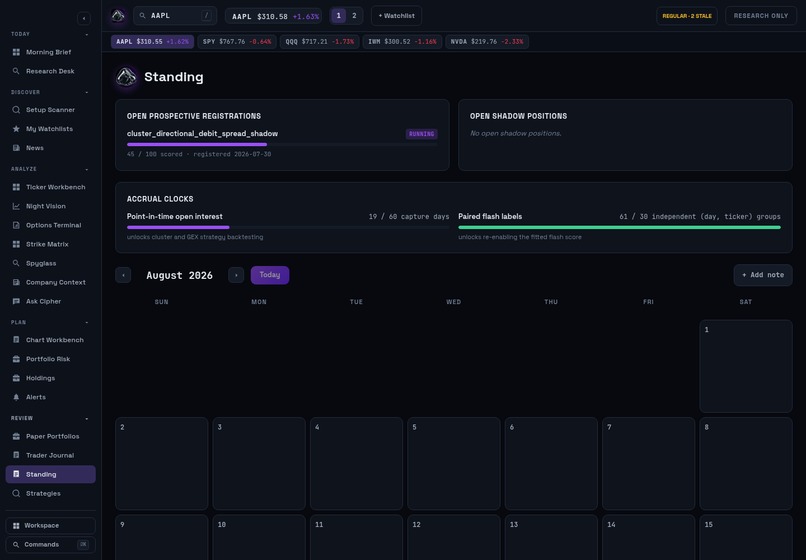Click the Ask Cipher chat icon
806x560 pixels.
pos(16,301)
